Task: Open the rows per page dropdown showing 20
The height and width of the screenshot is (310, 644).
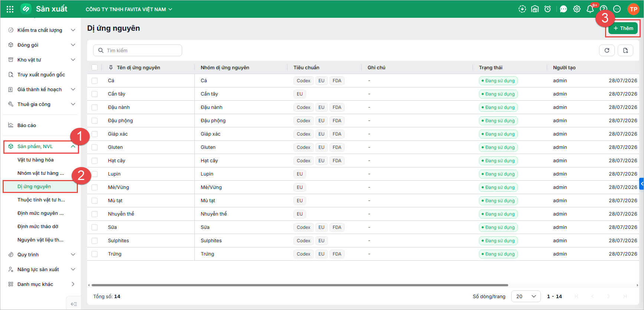Action: tap(526, 296)
